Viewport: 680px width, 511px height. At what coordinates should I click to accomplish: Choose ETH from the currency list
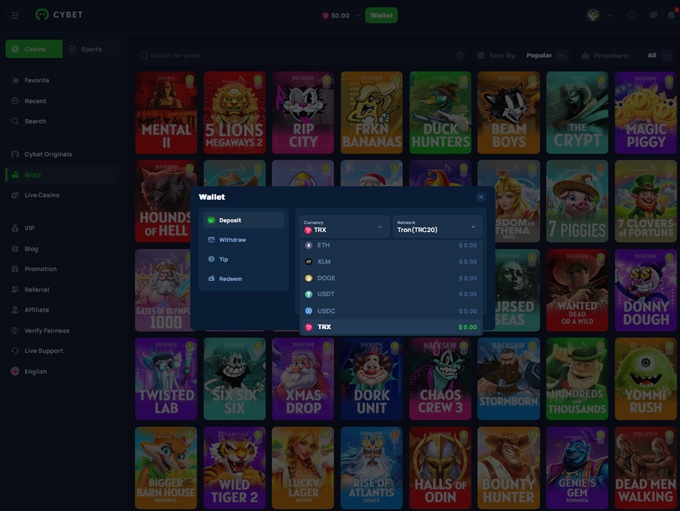(x=390, y=245)
